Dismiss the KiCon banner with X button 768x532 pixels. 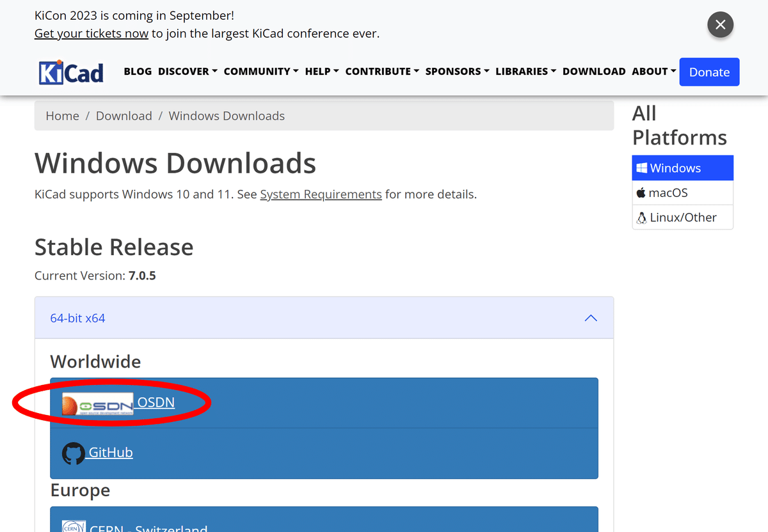720,25
